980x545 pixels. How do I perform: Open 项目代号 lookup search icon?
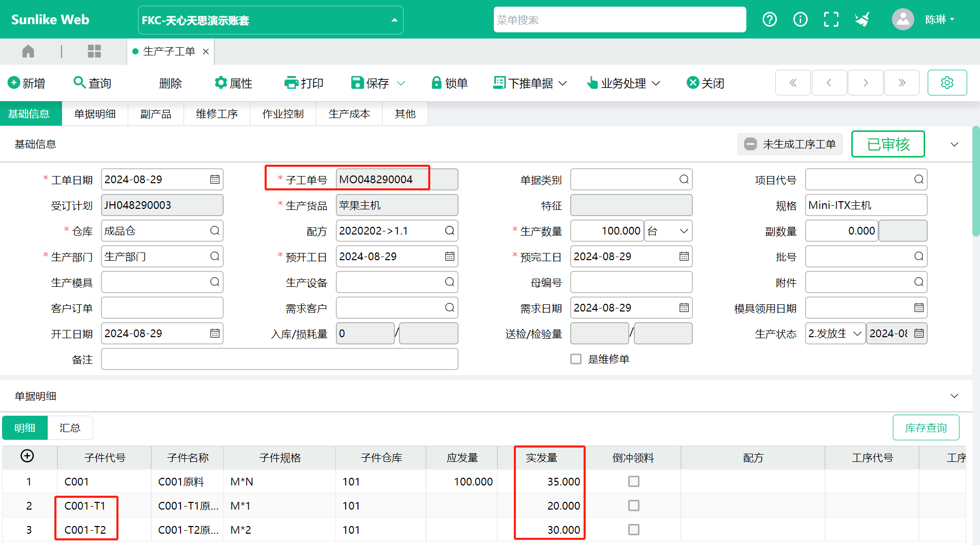(919, 179)
